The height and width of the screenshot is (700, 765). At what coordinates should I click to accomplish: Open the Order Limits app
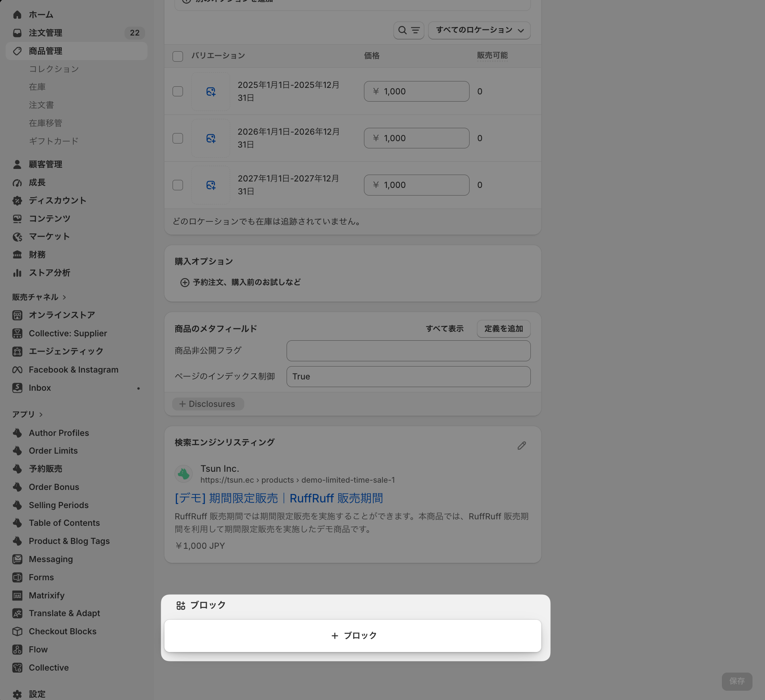[53, 451]
